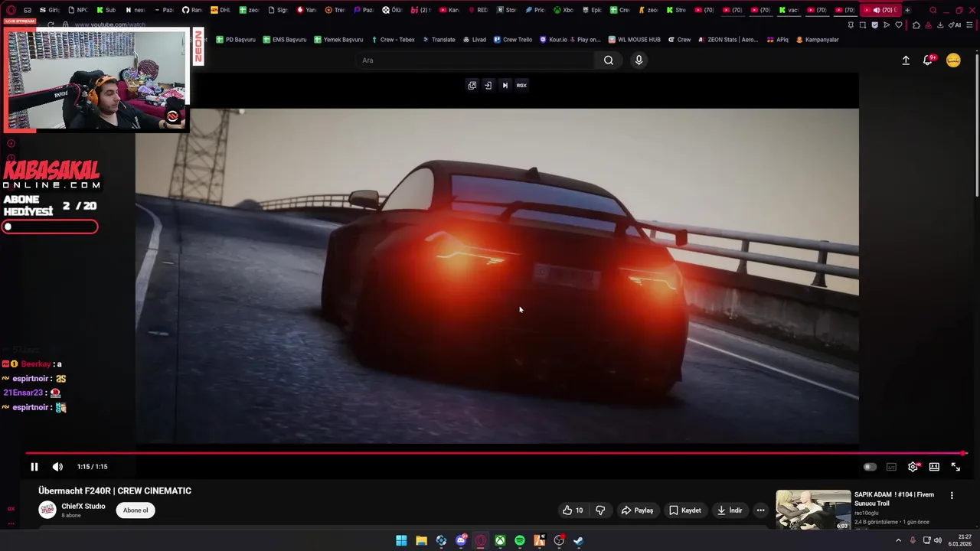Image resolution: width=980 pixels, height=551 pixels.
Task: Start voice search with the microphone icon
Action: click(x=639, y=60)
